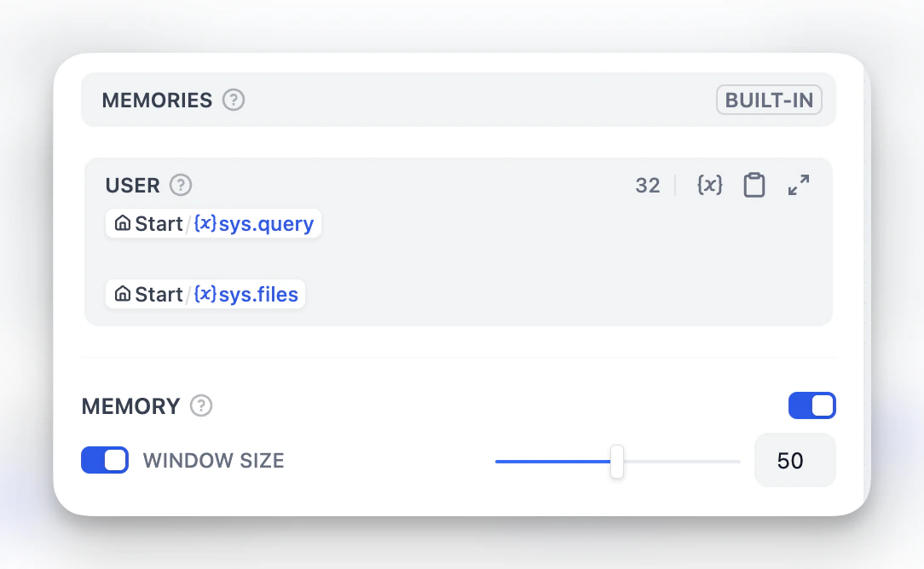Turn off the MEMORY toggle

pos(812,405)
